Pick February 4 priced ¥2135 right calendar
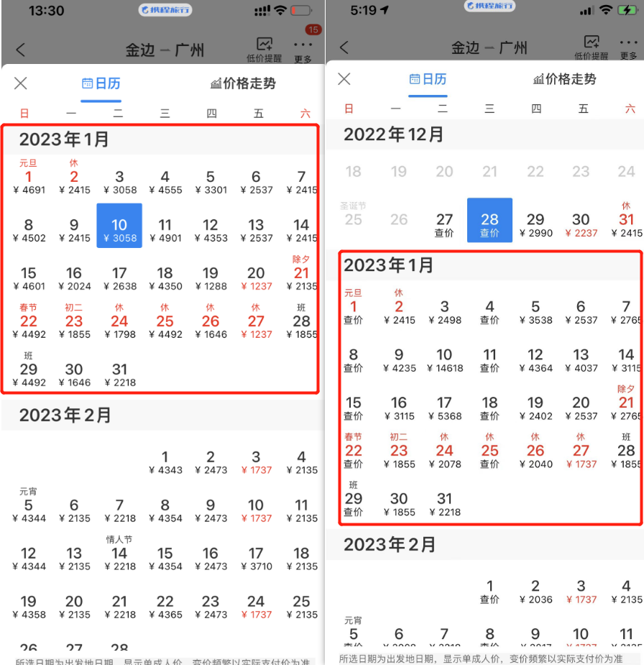The width and height of the screenshot is (644, 665). pos(627,592)
